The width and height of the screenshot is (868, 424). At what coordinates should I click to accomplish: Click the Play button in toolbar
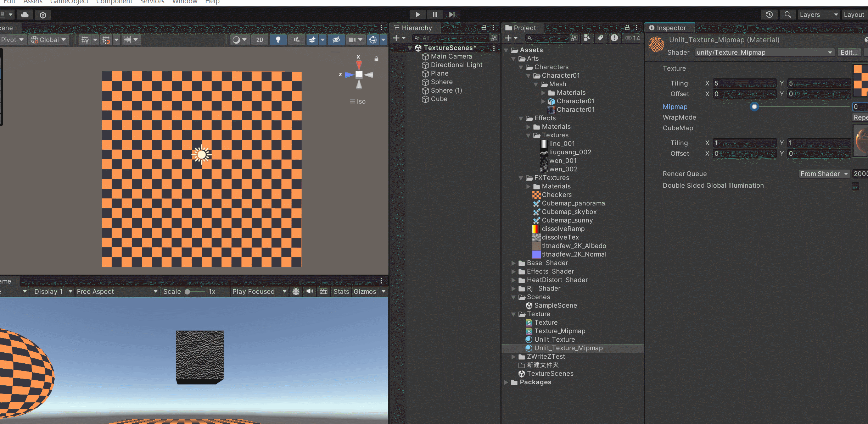coord(418,15)
